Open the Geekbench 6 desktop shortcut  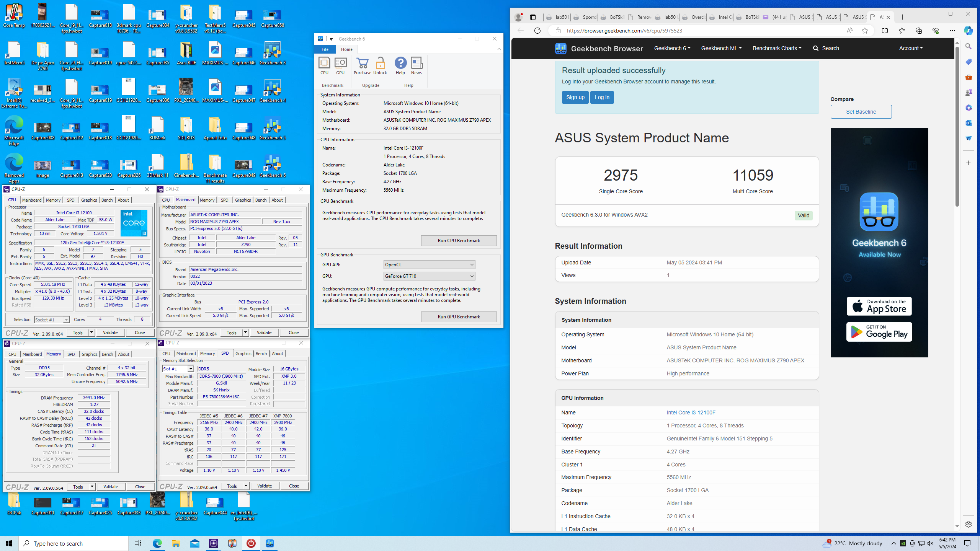pos(273,166)
